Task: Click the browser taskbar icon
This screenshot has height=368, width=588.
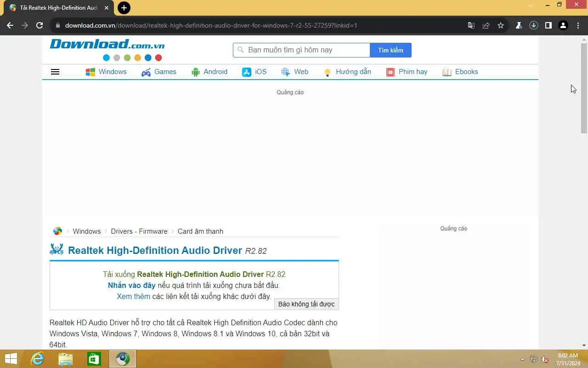Action: (123, 359)
